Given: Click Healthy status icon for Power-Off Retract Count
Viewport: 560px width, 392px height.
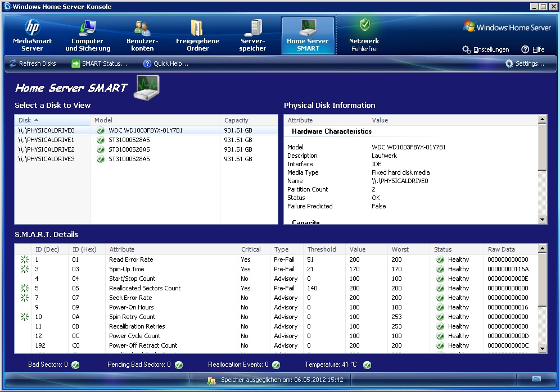Looking at the screenshot, I should (x=440, y=345).
